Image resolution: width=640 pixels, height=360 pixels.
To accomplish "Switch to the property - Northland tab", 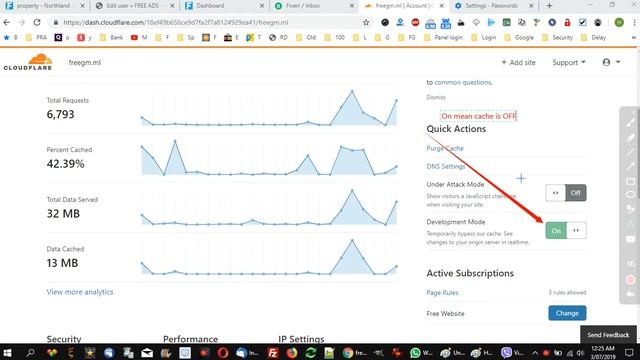I will [x=44, y=6].
